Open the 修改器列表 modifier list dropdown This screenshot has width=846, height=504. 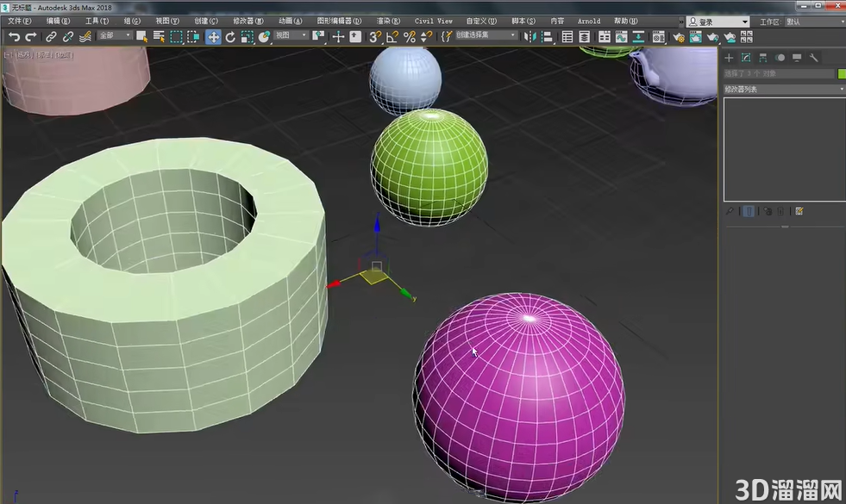point(783,89)
